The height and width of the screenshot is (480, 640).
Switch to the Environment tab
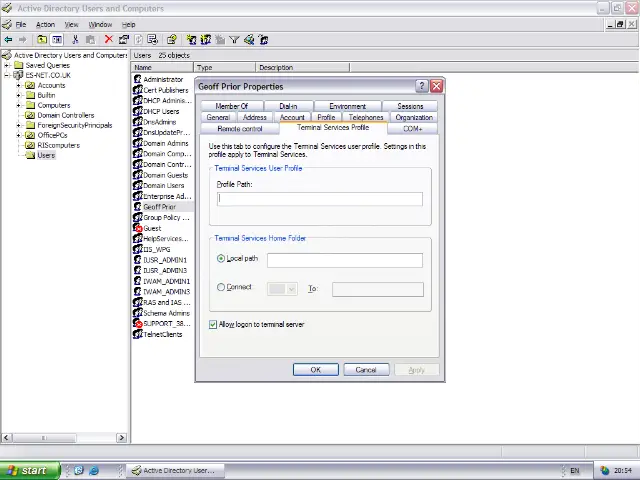click(347, 106)
